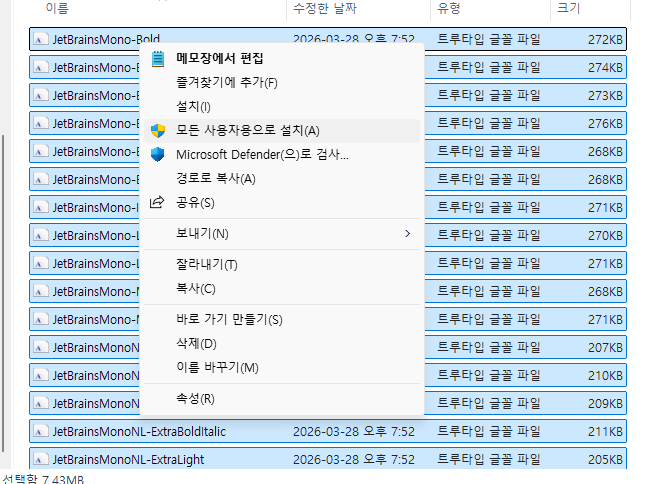Click the 210KB size cell
The width and height of the screenshot is (665, 484).
tap(605, 375)
